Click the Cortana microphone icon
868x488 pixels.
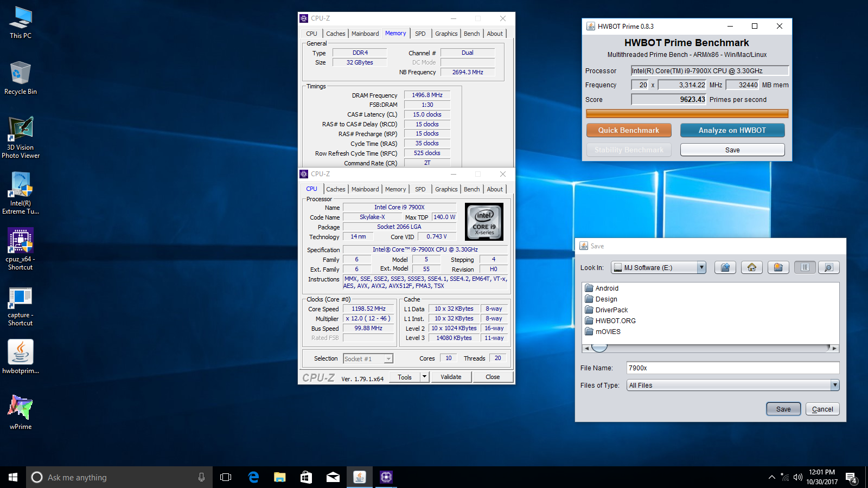point(201,477)
